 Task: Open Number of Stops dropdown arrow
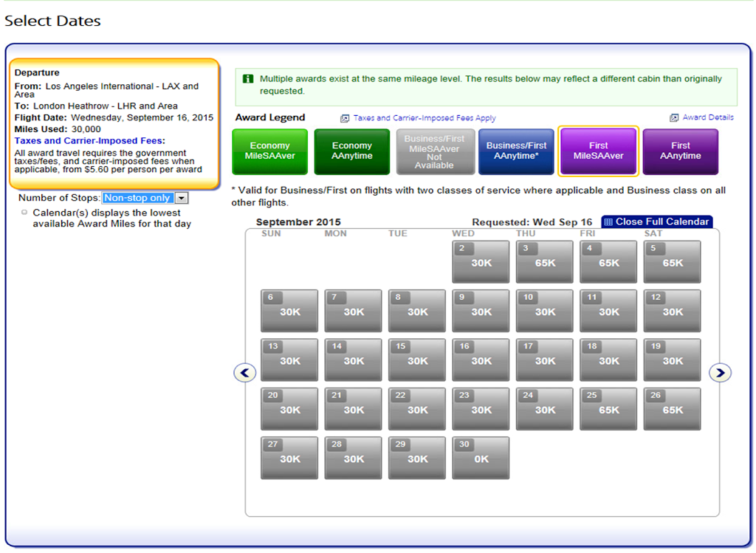[x=182, y=198]
